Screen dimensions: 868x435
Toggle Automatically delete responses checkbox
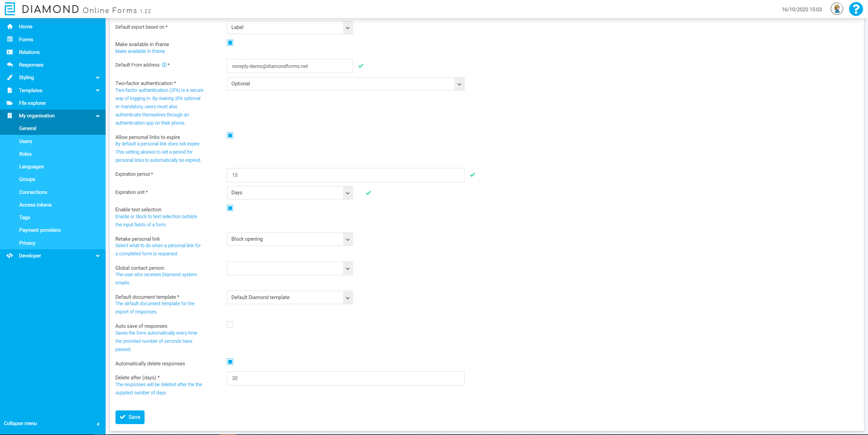click(230, 362)
